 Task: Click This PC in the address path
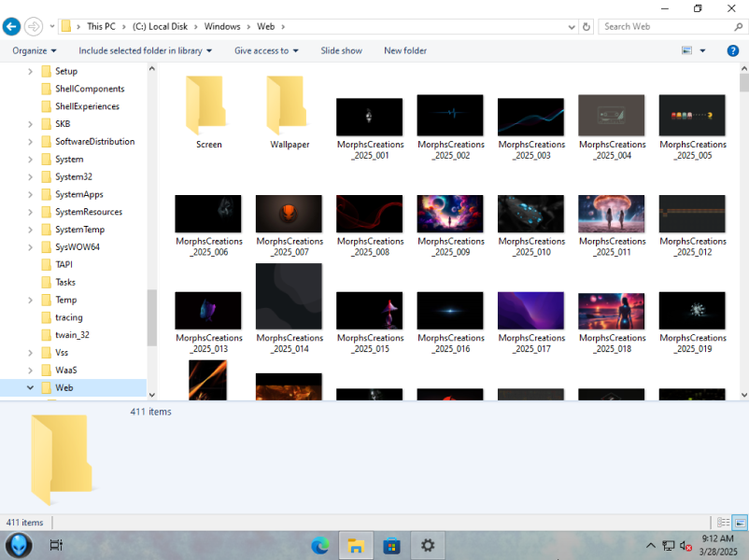pos(101,27)
